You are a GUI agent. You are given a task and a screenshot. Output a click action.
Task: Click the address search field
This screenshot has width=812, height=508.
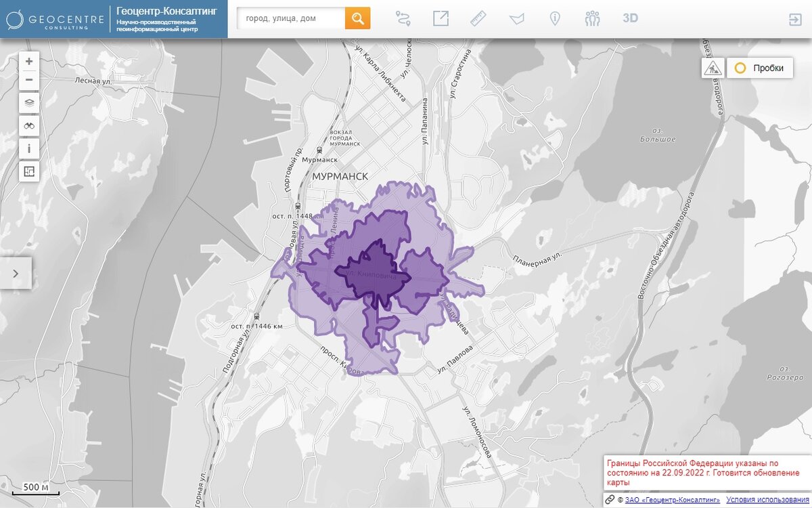tap(291, 18)
